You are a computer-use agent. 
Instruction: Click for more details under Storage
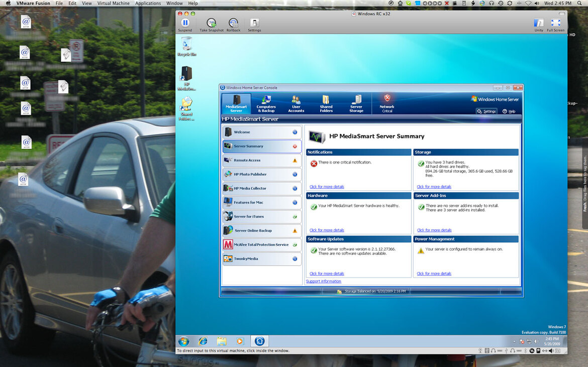click(434, 187)
